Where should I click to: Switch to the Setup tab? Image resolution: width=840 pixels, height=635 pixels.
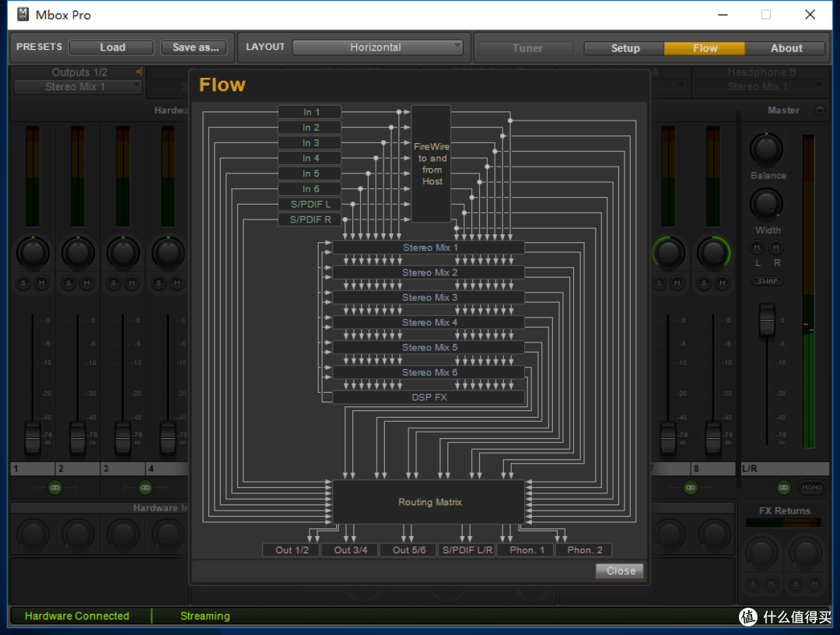coord(625,48)
